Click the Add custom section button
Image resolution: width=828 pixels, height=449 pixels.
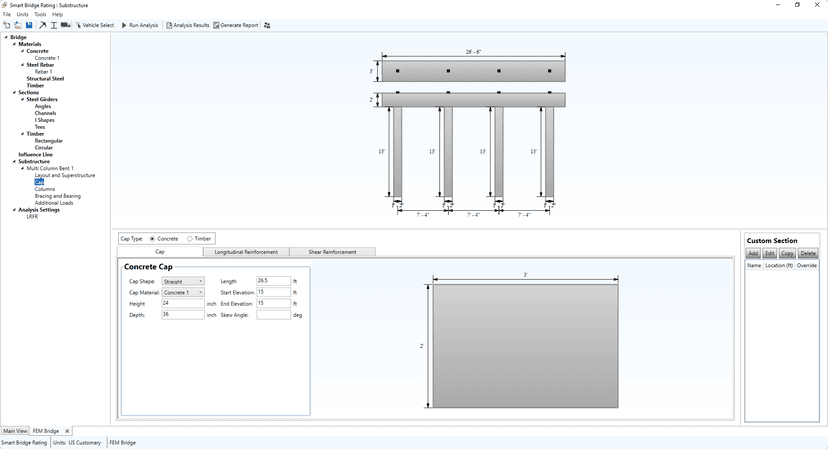click(x=754, y=254)
